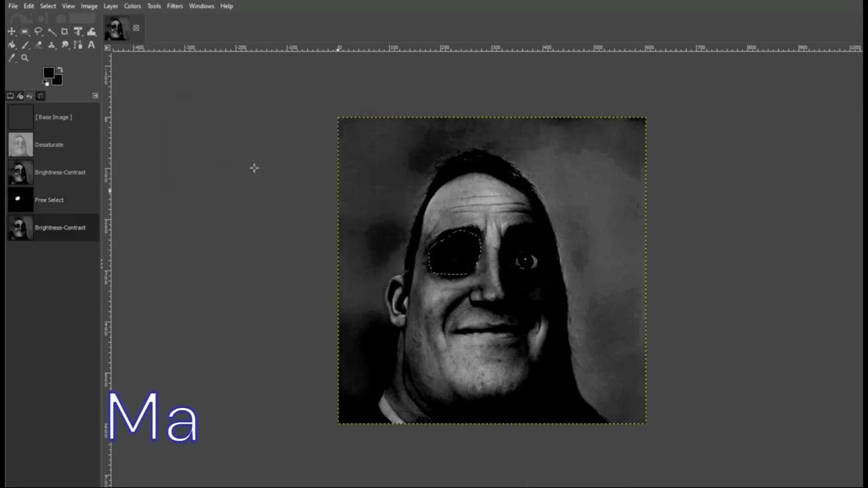Open the ruler corner image menu button
This screenshot has height=488, width=868.
coord(107,48)
